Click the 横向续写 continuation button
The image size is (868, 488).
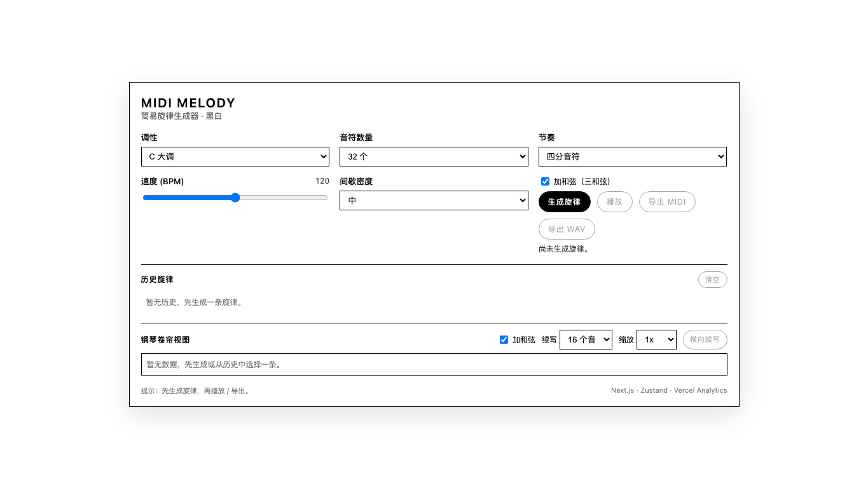coord(705,339)
